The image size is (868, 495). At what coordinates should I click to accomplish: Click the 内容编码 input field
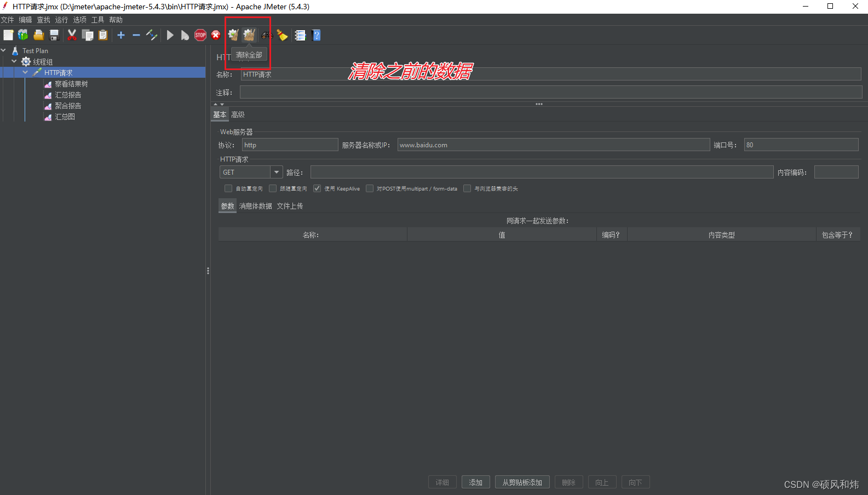coord(836,172)
